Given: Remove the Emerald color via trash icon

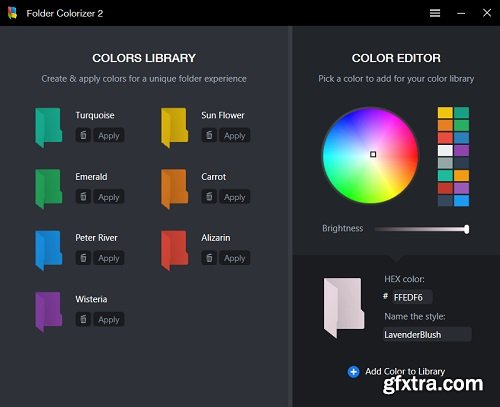Looking at the screenshot, I should pyautogui.click(x=83, y=197).
